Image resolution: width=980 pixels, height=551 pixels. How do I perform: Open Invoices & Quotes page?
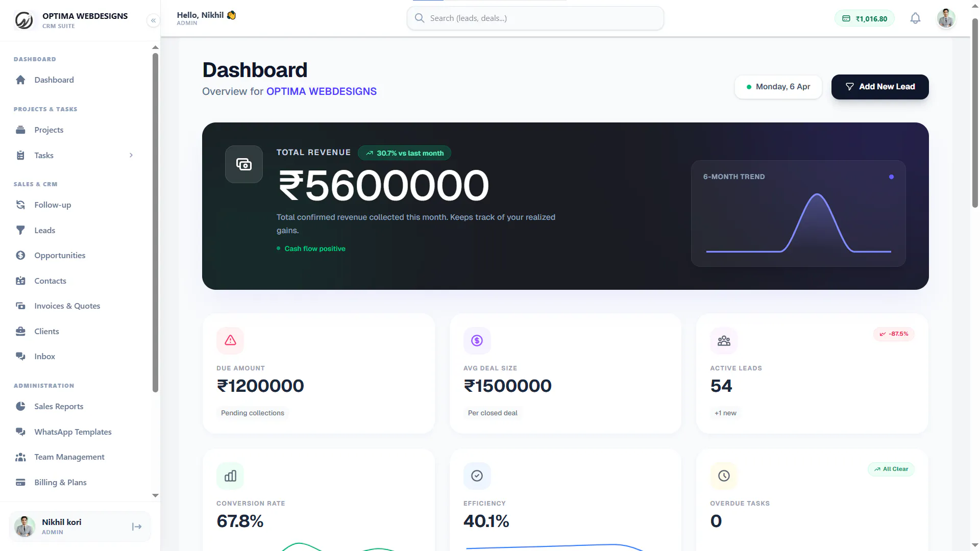pos(67,306)
